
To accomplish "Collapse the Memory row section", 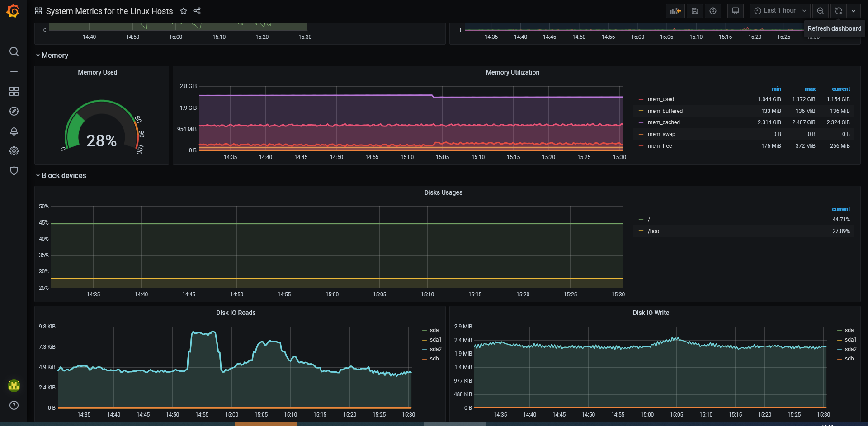I will coord(55,55).
